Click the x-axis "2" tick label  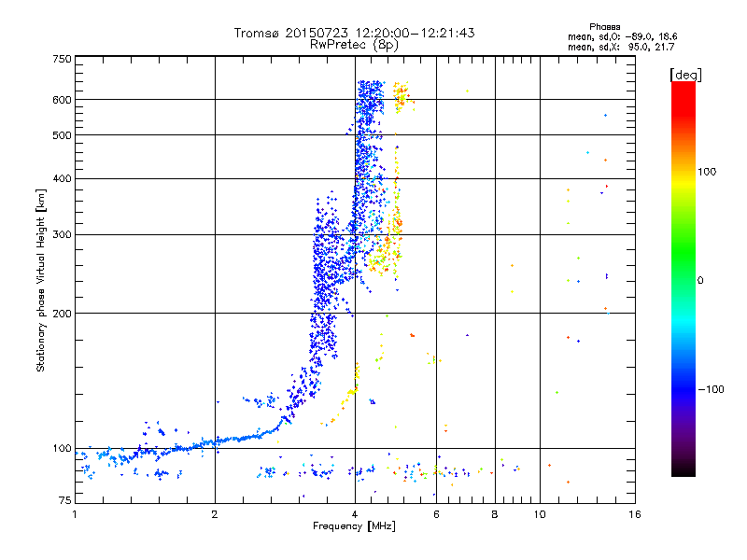pyautogui.click(x=215, y=514)
